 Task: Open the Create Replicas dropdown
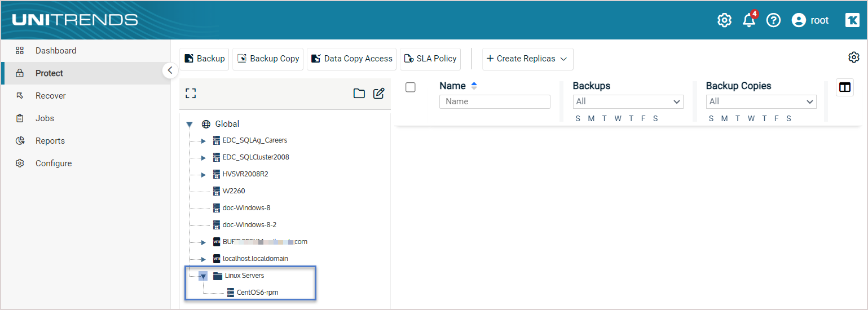527,59
